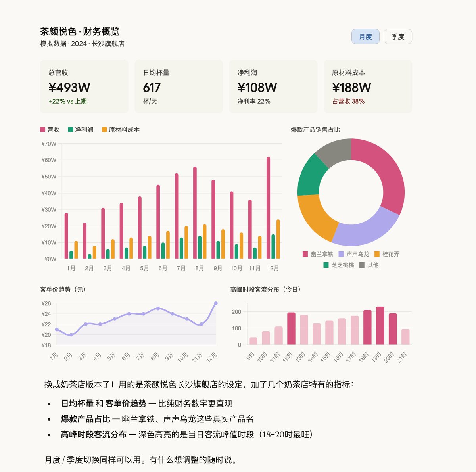
Task: Hide 桂花弄 in the donut legend
Action: click(386, 254)
